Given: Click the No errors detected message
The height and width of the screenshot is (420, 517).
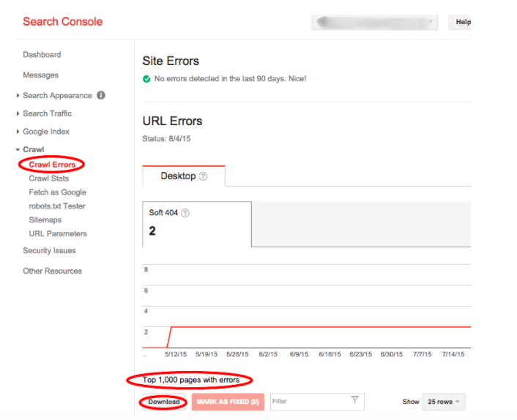Looking at the screenshot, I should (231, 79).
